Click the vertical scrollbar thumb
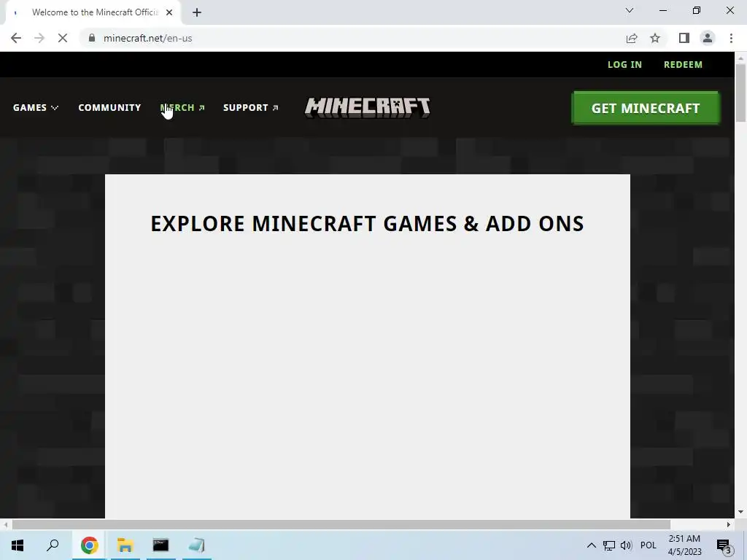 [740, 93]
